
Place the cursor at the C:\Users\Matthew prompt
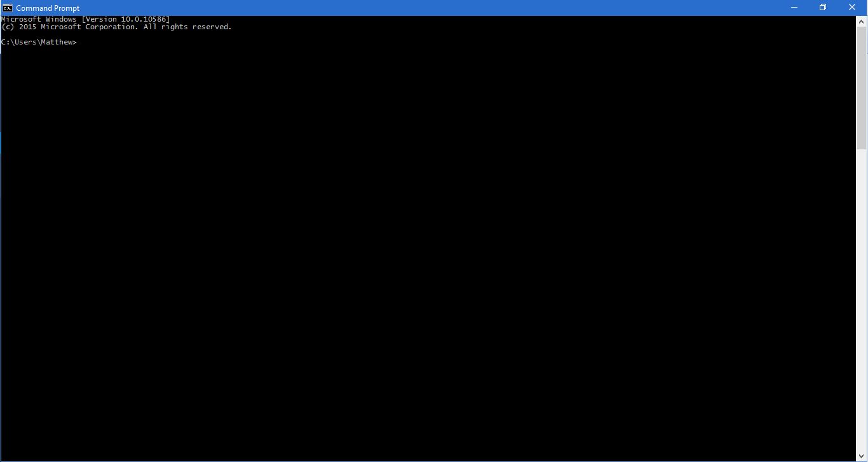[x=38, y=42]
